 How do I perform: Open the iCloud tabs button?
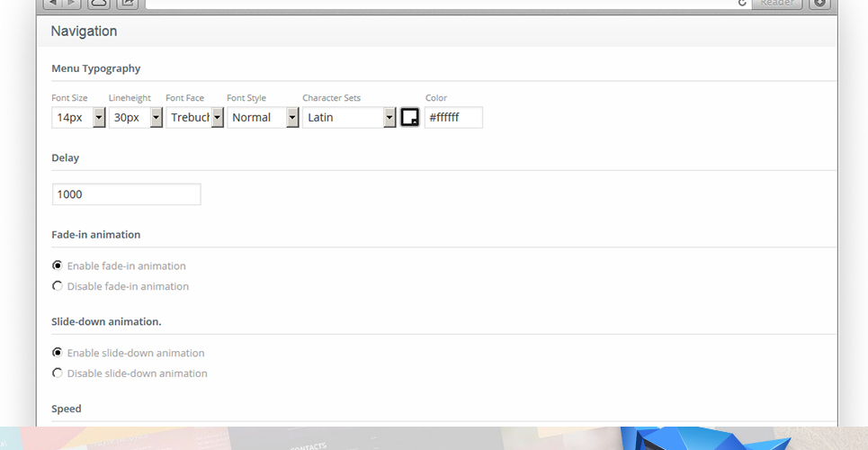tap(99, 3)
